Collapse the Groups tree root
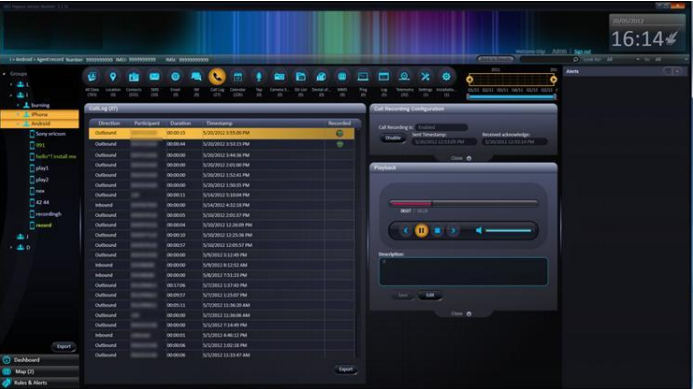Screen dimensions: 693x389 [x=4, y=74]
